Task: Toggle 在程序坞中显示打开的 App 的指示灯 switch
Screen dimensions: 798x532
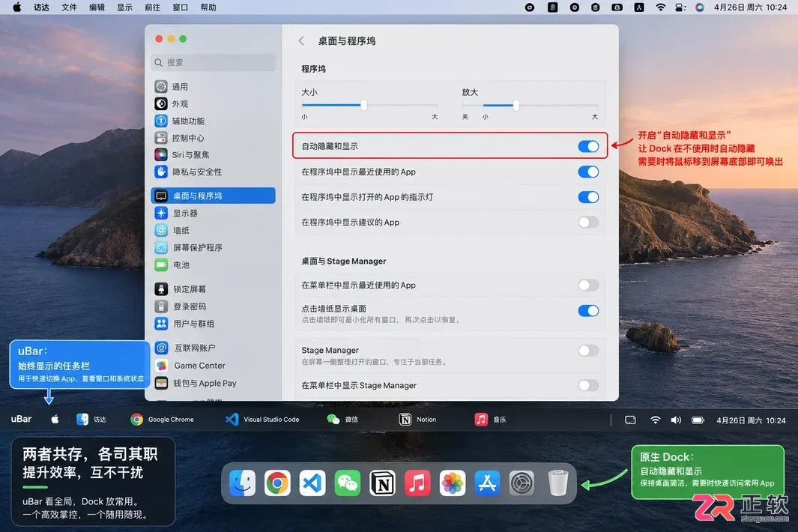Action: tap(588, 197)
